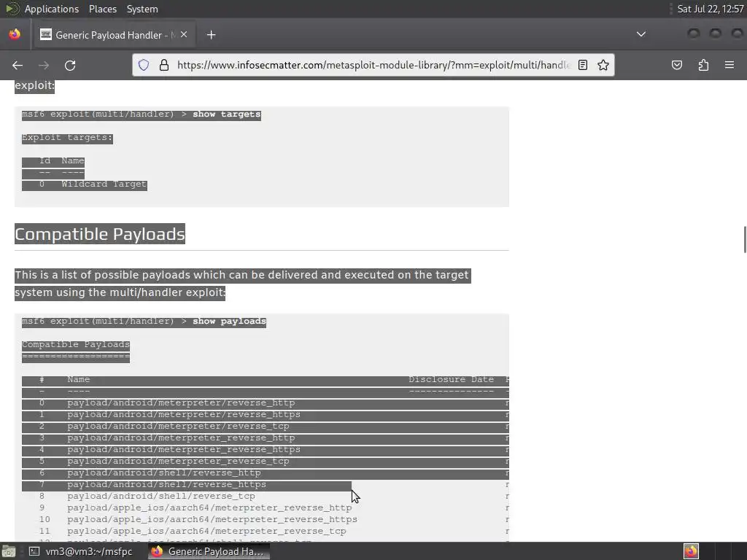
Task: Reload the current page
Action: (x=70, y=65)
